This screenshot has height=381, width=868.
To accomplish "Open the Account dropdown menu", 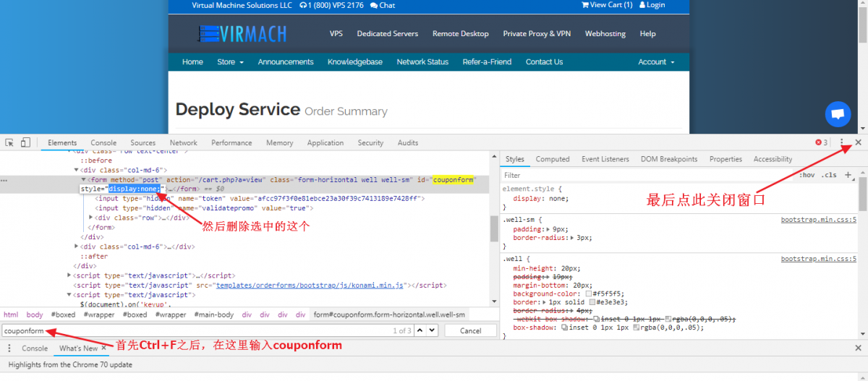I will [x=655, y=62].
